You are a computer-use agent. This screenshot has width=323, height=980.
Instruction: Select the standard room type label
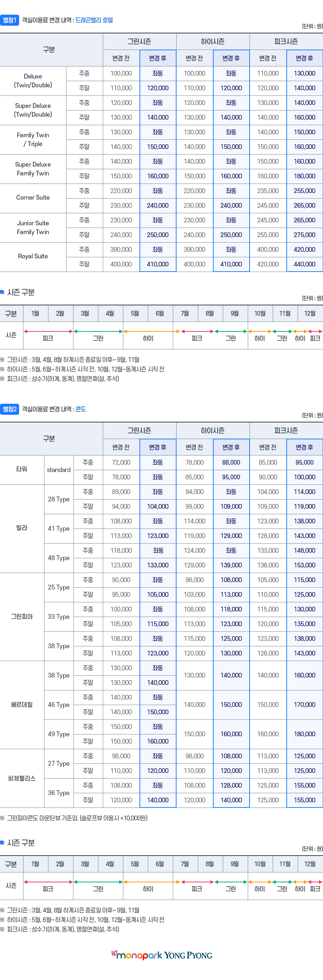(x=59, y=470)
